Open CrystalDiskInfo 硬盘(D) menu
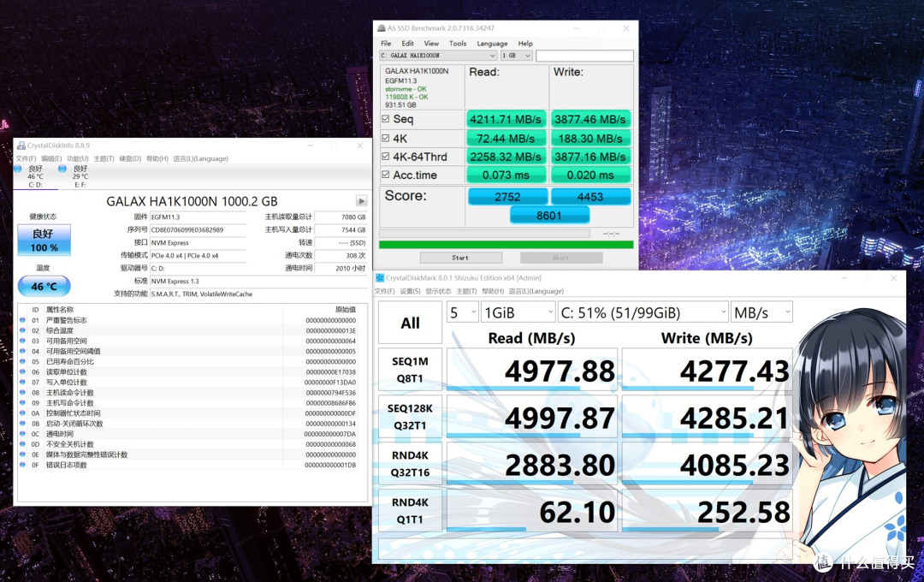 click(x=130, y=158)
